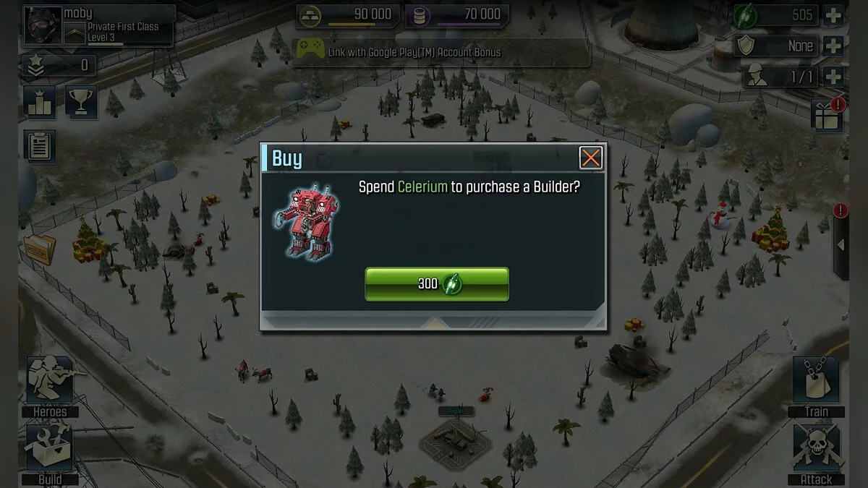Open the Train troops menu

click(817, 387)
